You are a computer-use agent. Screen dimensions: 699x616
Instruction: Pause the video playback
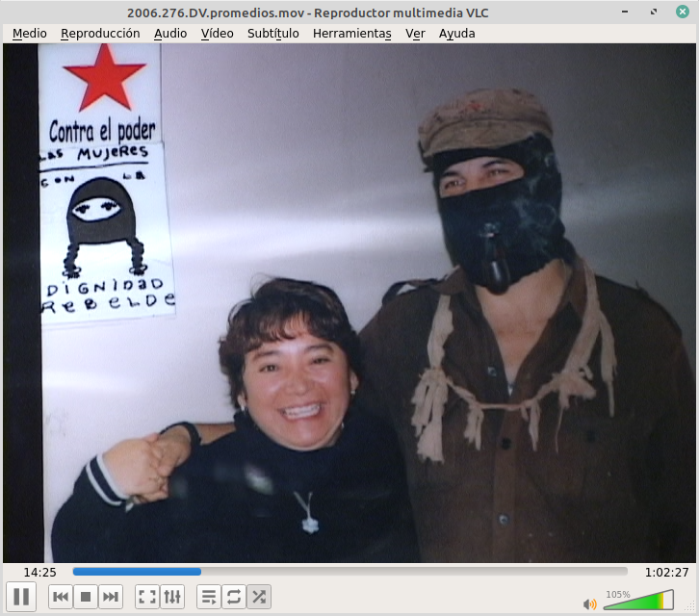21,597
